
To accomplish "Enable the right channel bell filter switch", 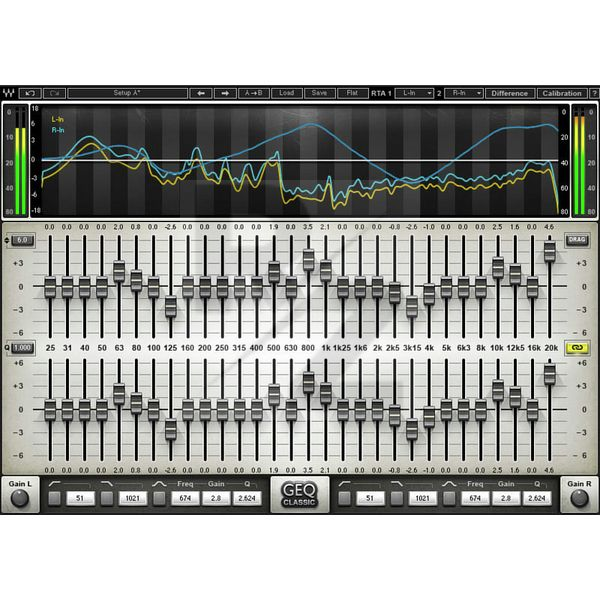I will [x=449, y=498].
